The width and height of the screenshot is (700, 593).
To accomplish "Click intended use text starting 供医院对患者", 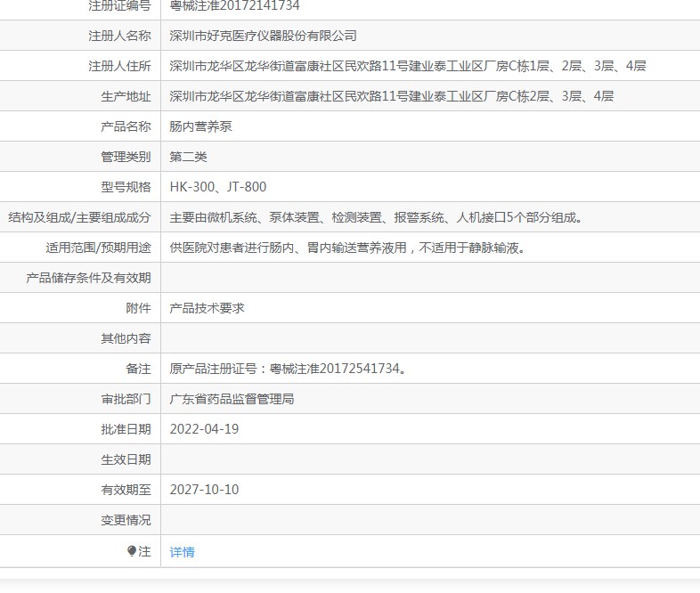I will click(347, 248).
